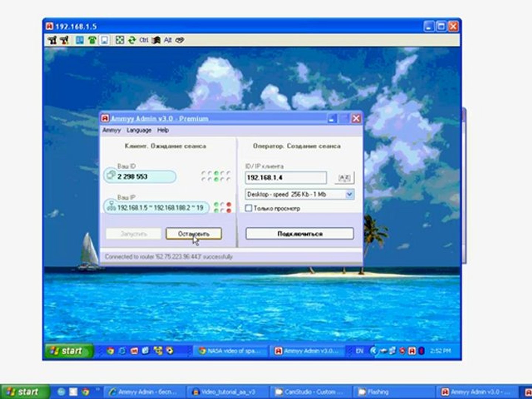Click the greyed-out start button in client panel
The image size is (532, 399).
[133, 234]
